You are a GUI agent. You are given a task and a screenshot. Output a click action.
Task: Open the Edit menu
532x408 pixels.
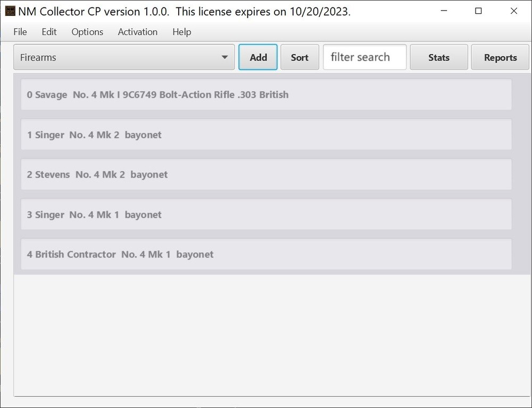49,32
